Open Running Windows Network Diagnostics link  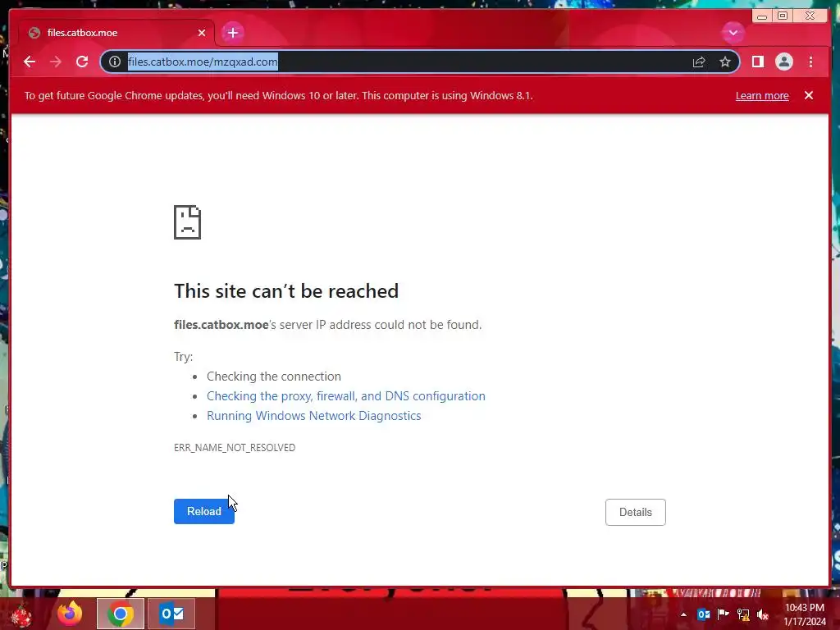(x=314, y=416)
